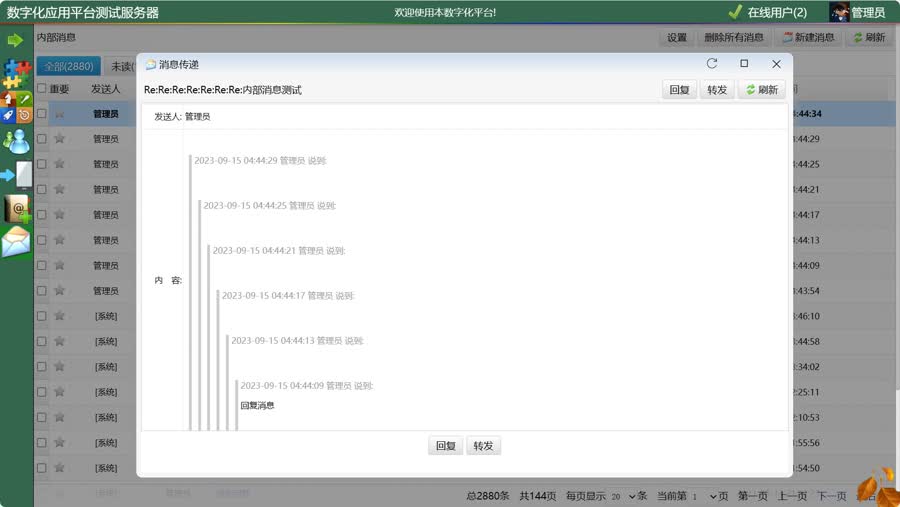Check the first message row's checkbox
This screenshot has height=507, width=900.
coord(41,114)
